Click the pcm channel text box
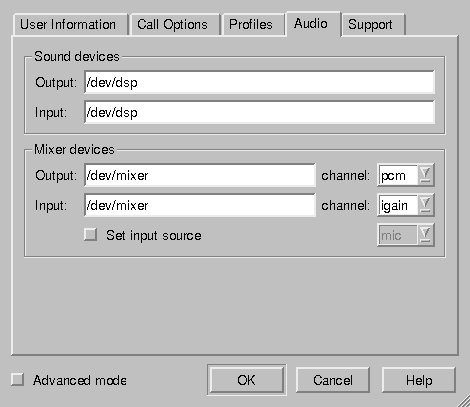 click(x=398, y=175)
